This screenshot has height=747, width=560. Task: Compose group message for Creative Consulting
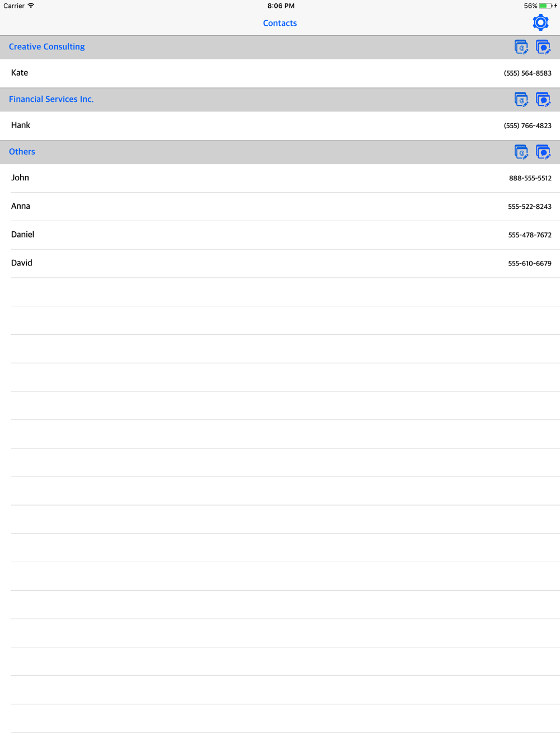[543, 47]
